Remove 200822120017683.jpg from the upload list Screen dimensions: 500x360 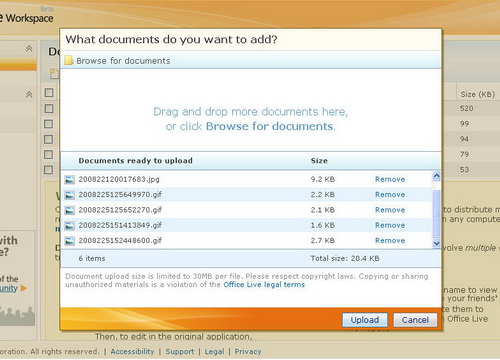(390, 179)
